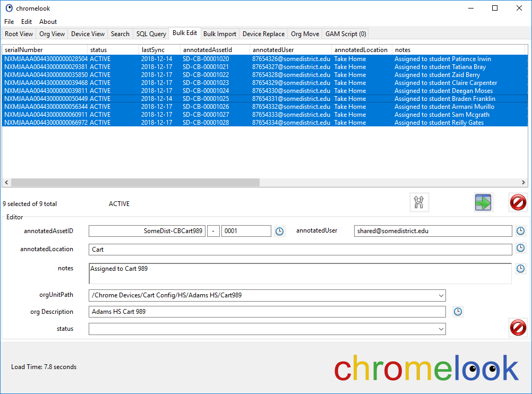
Task: Open the Edit menu
Action: point(27,22)
